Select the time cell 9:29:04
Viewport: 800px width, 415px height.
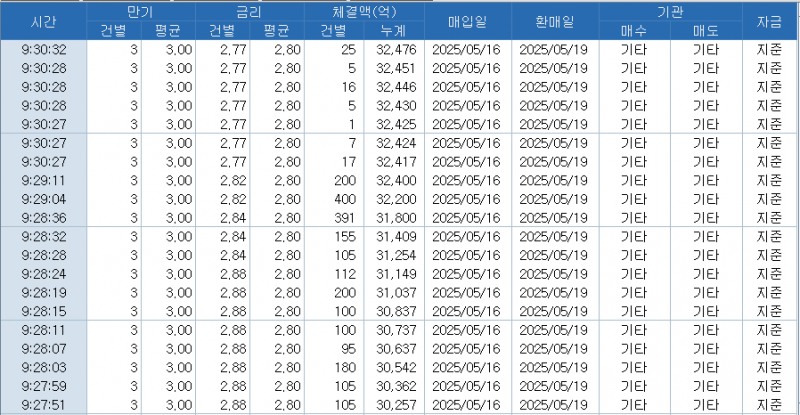[44, 199]
